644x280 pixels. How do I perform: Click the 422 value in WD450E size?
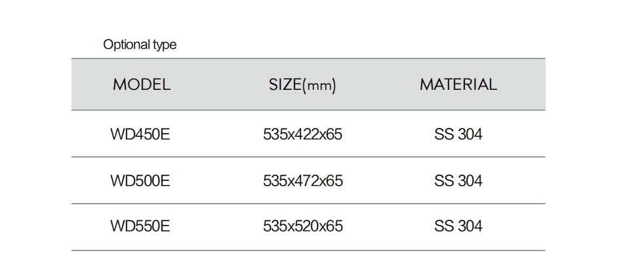coord(302,134)
